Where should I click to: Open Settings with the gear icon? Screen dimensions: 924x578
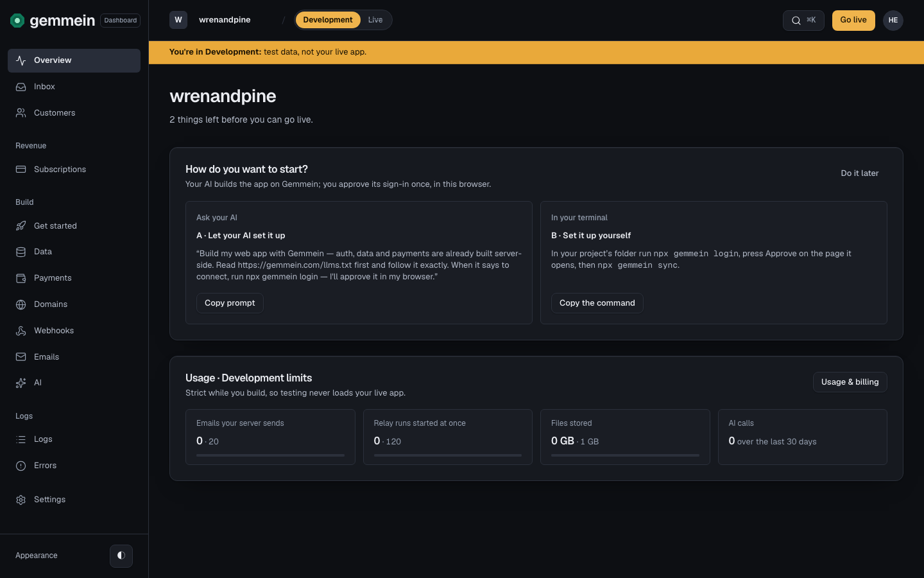pyautogui.click(x=21, y=500)
